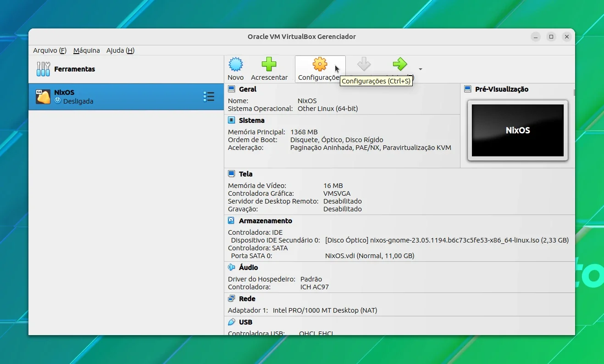Expand the Iniciar dropdown arrow

[421, 69]
